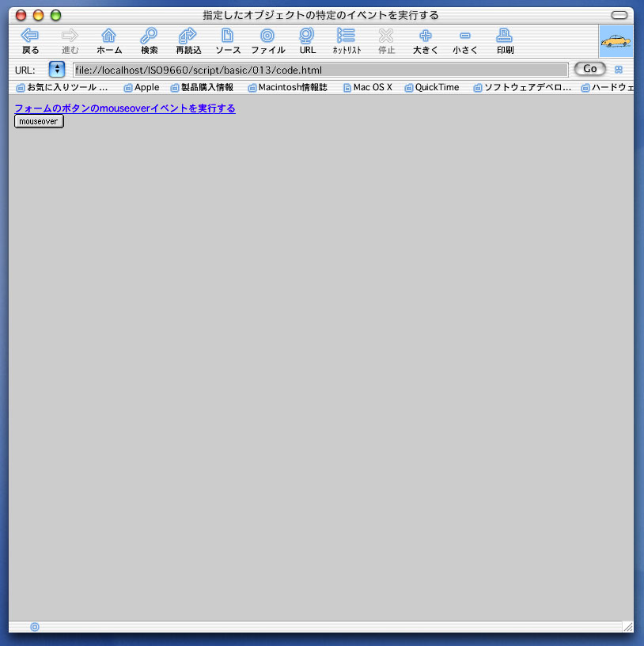Click the toolbar toggle pill in title bar
Viewport: 644px width, 646px height.
(x=619, y=15)
